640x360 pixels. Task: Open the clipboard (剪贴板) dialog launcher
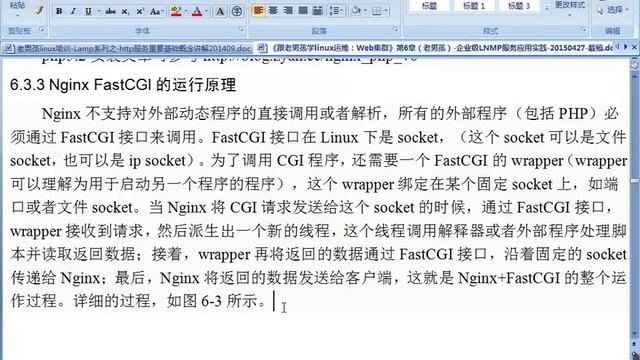(x=42, y=29)
